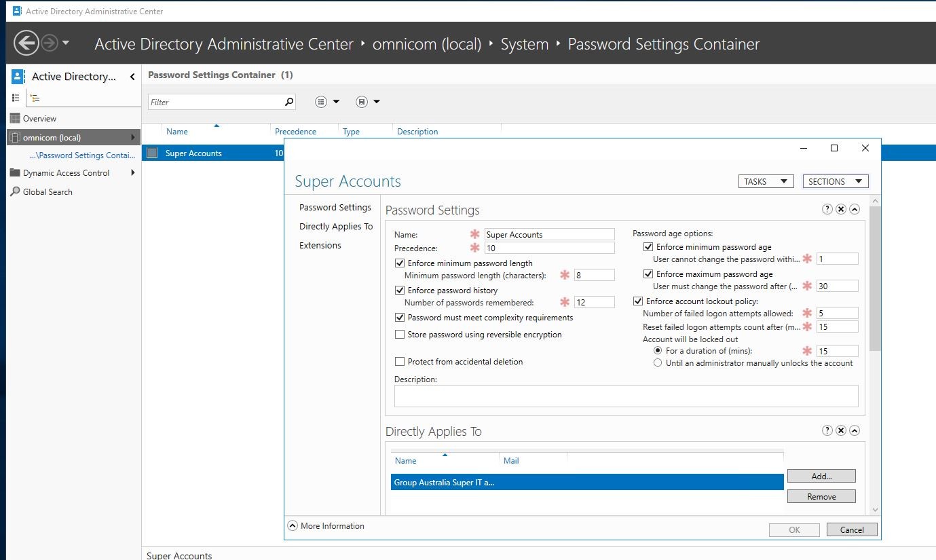
Task: Toggle Enforce minimum password age
Action: (648, 247)
